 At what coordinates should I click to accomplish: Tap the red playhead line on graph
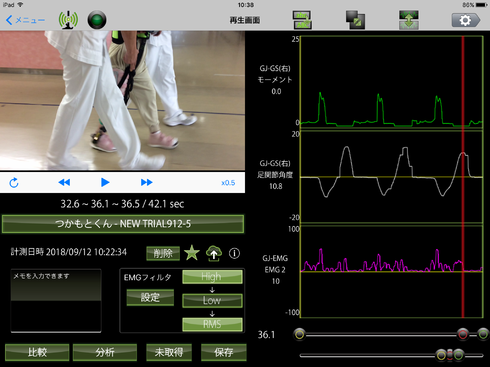pos(463,177)
